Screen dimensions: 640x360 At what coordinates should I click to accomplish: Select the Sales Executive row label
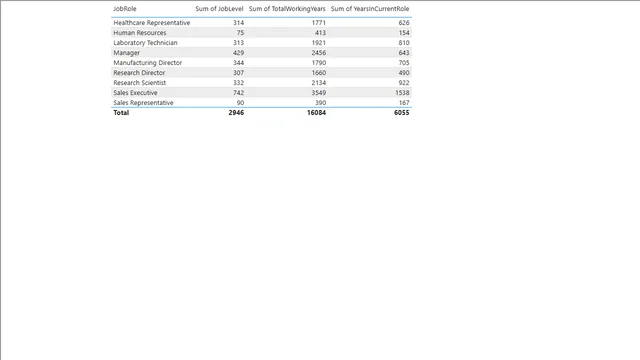[x=135, y=93]
